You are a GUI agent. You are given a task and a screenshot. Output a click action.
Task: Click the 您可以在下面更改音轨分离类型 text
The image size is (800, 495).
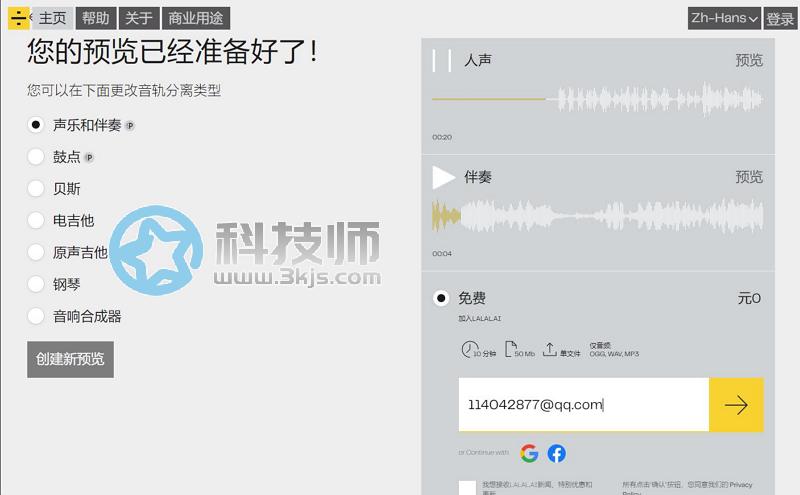[124, 90]
